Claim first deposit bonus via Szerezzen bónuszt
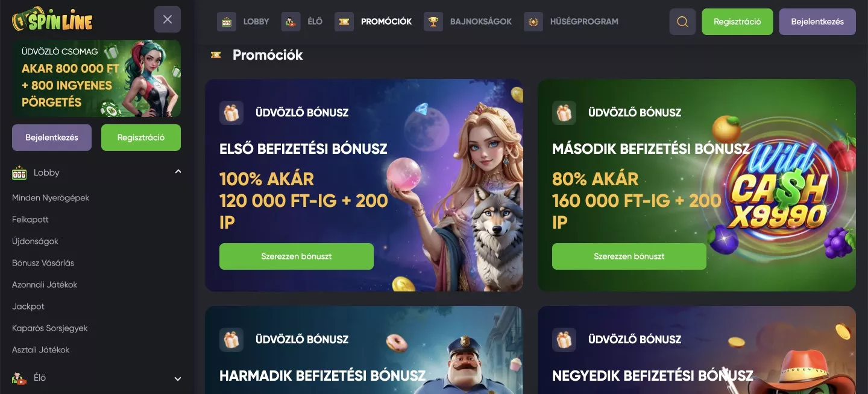 point(297,256)
